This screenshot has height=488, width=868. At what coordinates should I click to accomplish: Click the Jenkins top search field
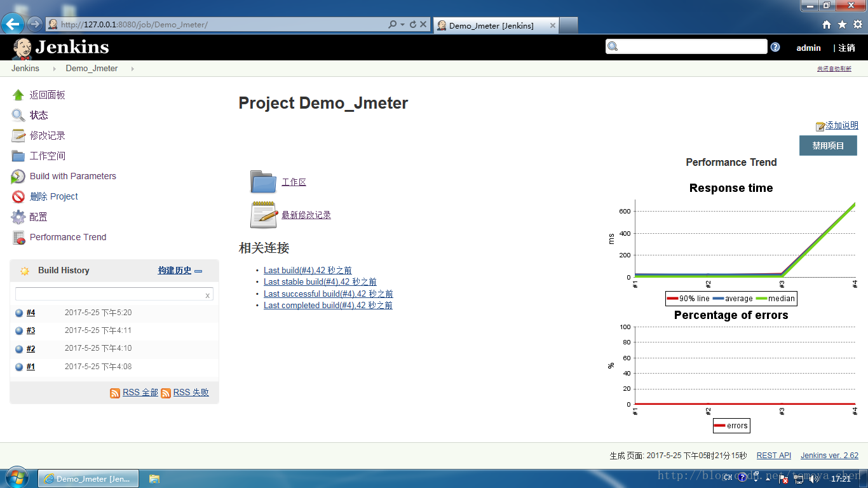pyautogui.click(x=686, y=46)
